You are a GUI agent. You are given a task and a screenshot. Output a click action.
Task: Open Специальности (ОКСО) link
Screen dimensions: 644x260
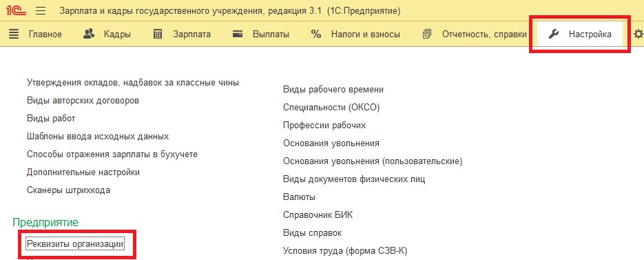[x=331, y=108]
